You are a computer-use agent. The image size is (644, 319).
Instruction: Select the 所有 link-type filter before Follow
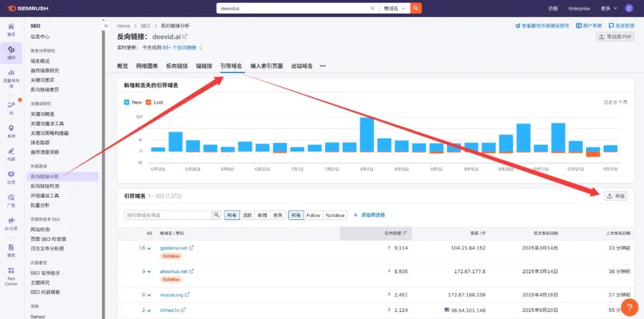296,215
